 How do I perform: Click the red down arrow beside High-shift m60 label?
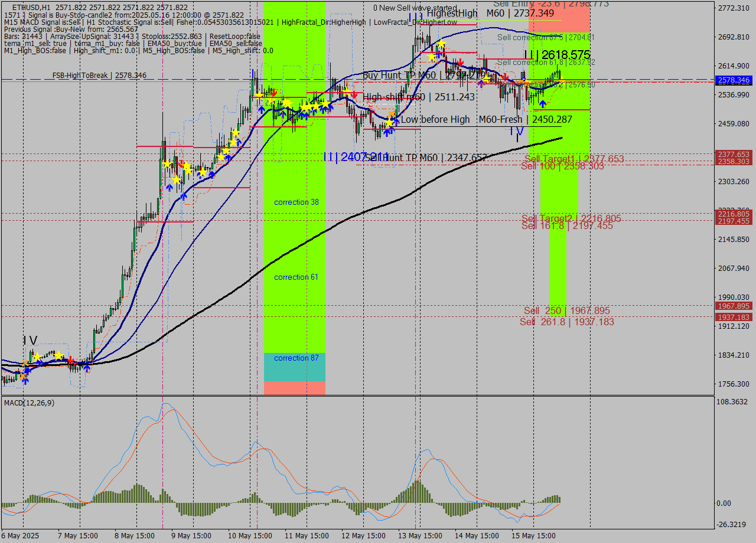pyautogui.click(x=354, y=95)
